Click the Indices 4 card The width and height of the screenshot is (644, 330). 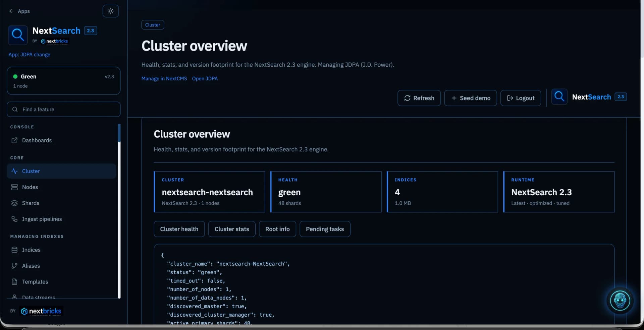coord(442,192)
